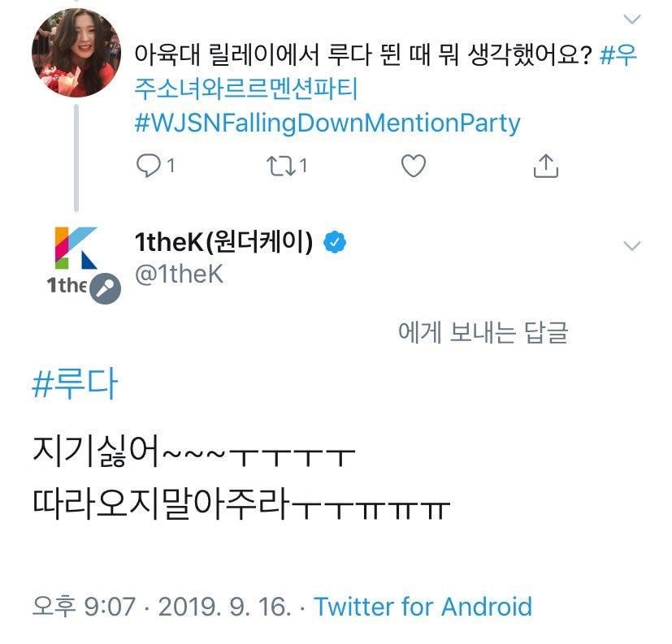Open the #WJSNFallingDownMentionParty hashtag
Screen dimensions: 672x644
pyautogui.click(x=326, y=123)
